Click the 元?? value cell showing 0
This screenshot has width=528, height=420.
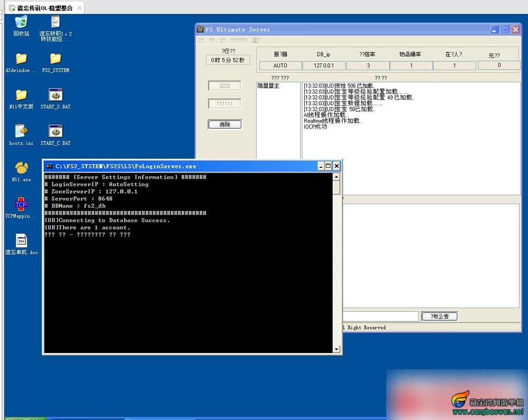click(x=499, y=65)
